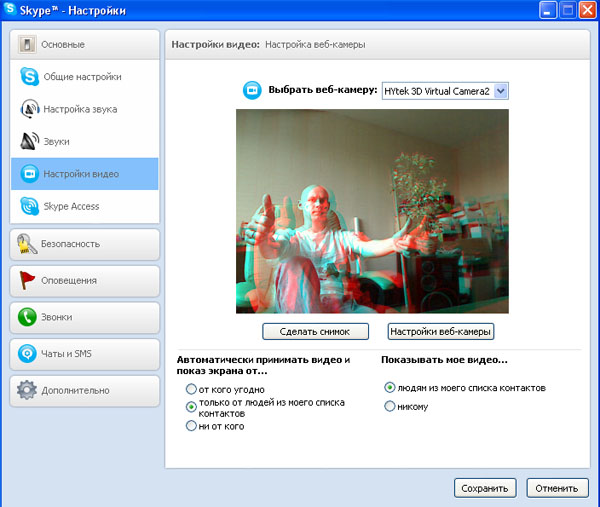The image size is (600, 507).
Task: Click the Отменить button
Action: pos(557,488)
